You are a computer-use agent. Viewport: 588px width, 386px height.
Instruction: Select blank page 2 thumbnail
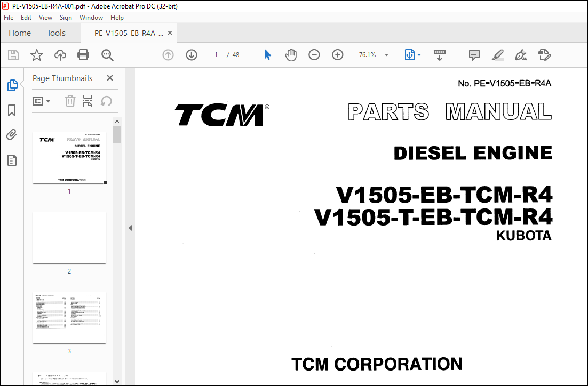[x=69, y=238]
